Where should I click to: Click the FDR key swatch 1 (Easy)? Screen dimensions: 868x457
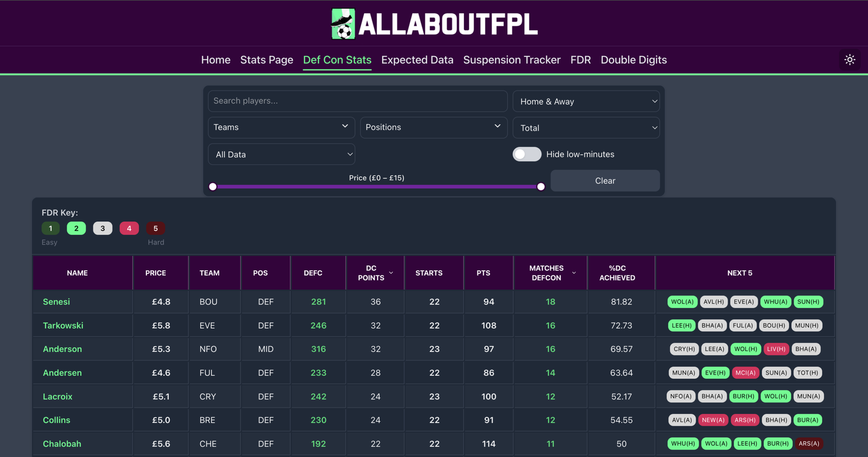point(50,228)
